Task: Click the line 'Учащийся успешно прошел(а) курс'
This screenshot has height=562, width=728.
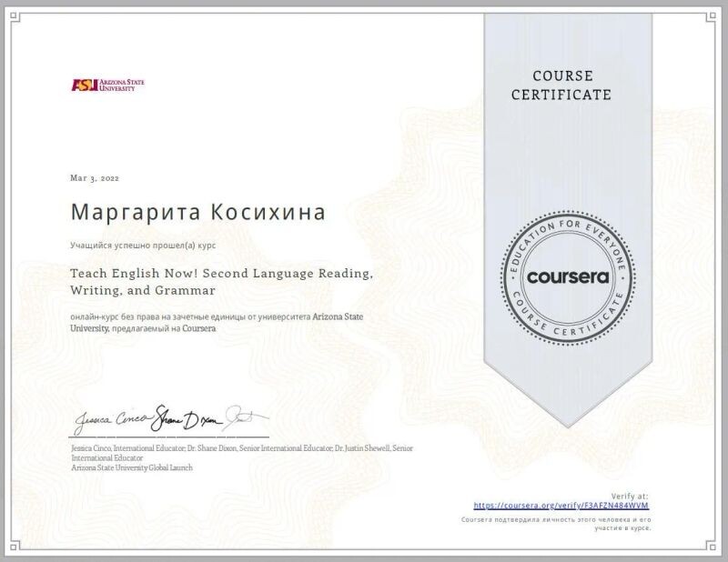Action: tap(143, 246)
